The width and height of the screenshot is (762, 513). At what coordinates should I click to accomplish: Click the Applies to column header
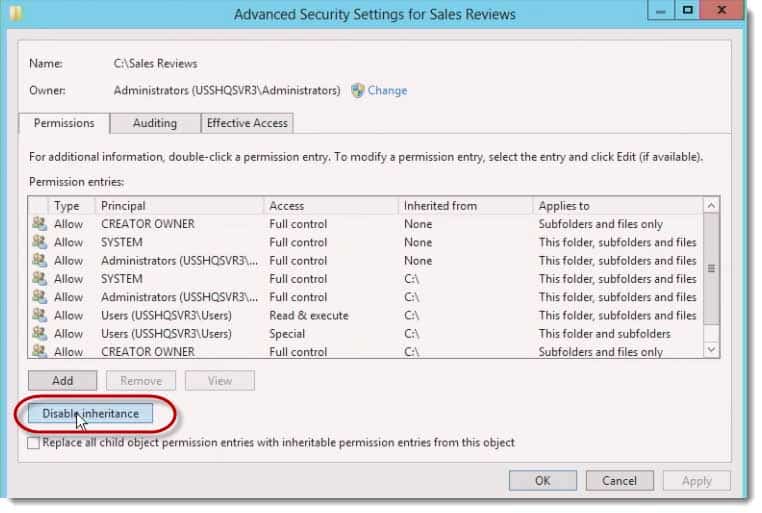tap(617, 206)
